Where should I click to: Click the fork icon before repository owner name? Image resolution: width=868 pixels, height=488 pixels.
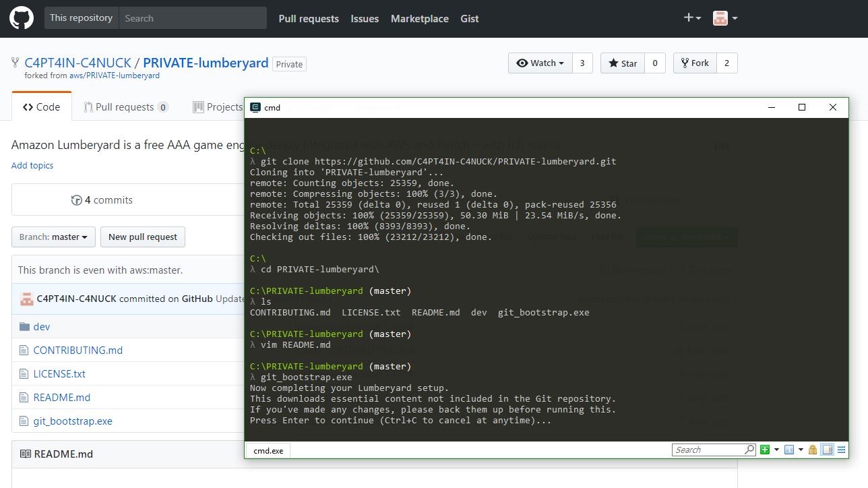(x=16, y=63)
